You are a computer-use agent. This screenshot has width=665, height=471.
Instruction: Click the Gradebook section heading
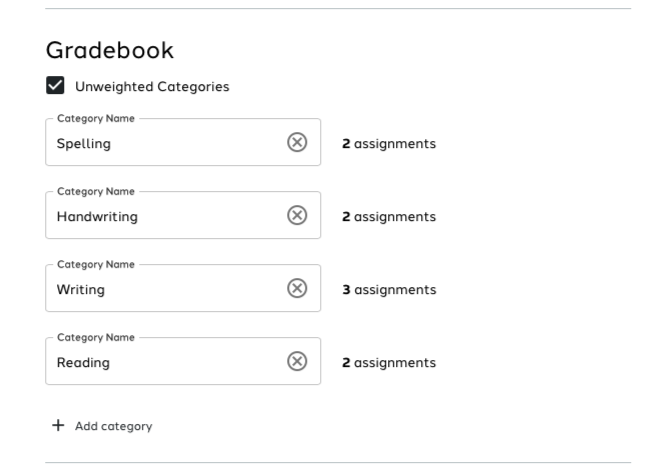point(110,50)
